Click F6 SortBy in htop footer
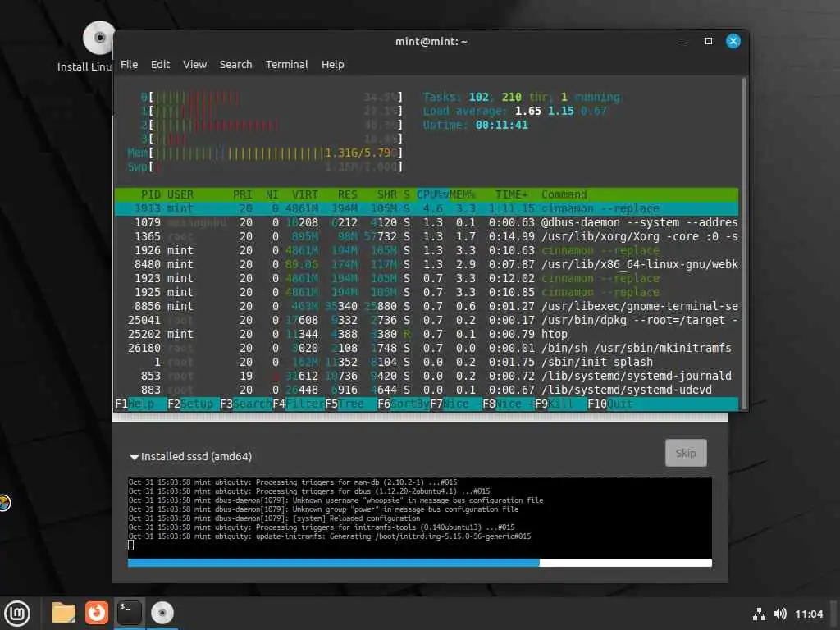Viewport: 840px width, 630px height. pos(404,404)
